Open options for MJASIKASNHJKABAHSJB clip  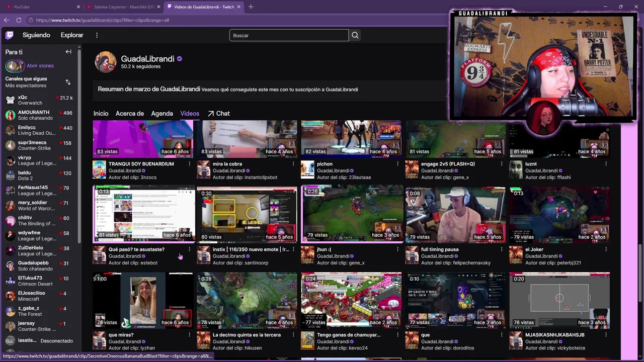[x=606, y=335]
